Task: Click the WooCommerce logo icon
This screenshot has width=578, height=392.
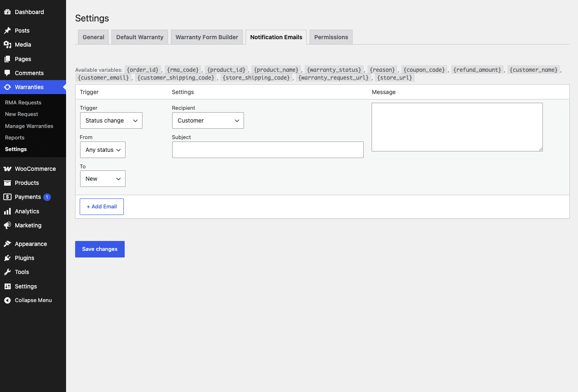Action: point(7,169)
